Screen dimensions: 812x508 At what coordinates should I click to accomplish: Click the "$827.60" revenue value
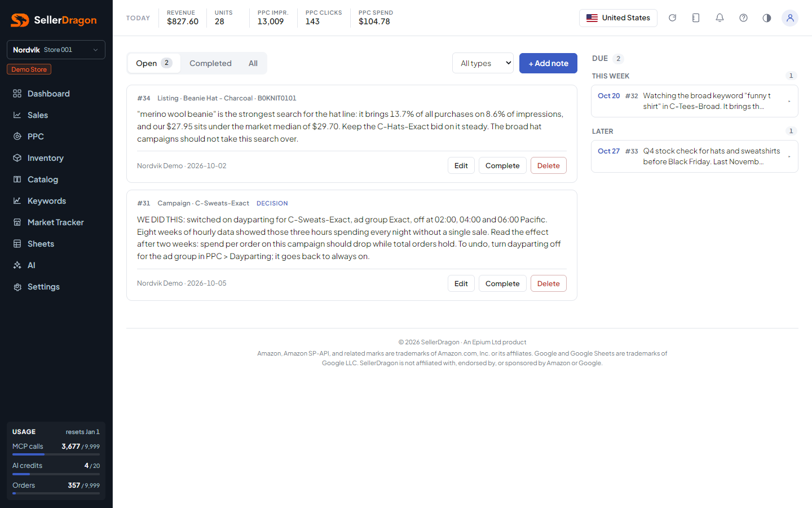click(x=183, y=21)
